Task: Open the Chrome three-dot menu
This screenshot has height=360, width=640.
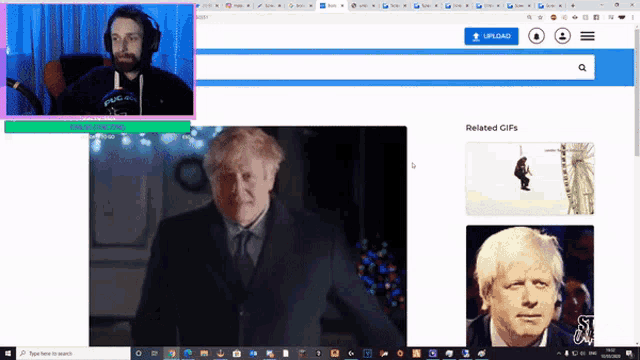Action: pos(633,18)
